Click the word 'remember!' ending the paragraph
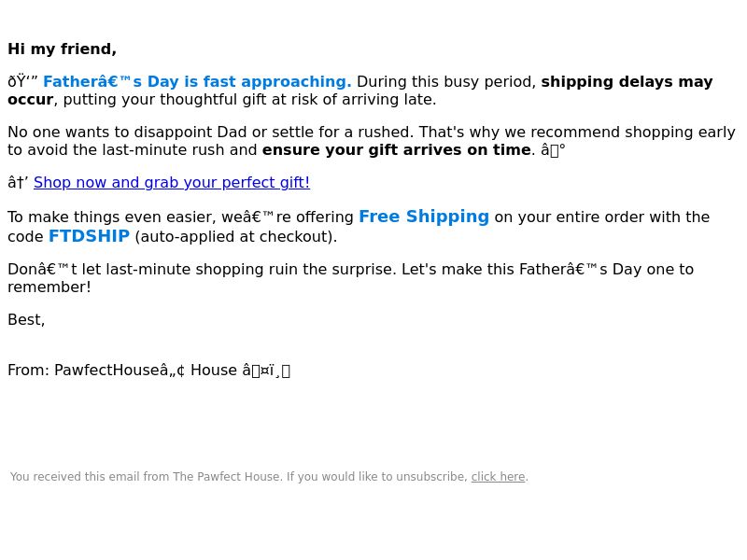 point(49,287)
